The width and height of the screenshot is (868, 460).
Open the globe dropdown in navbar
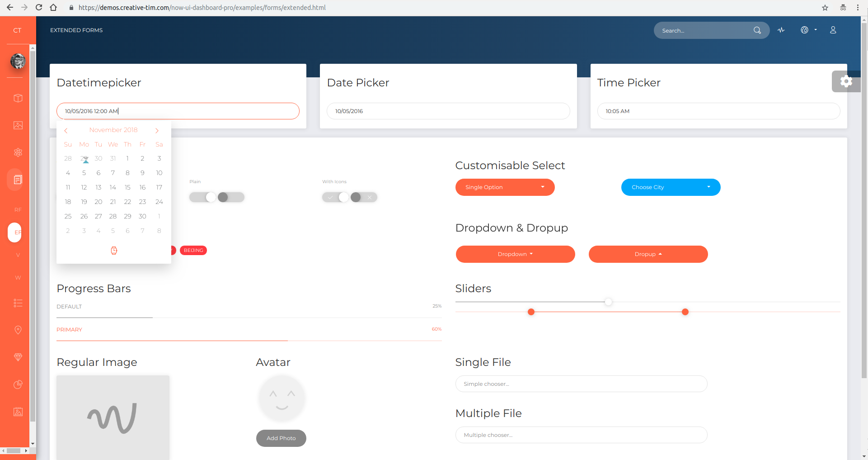[x=809, y=30]
